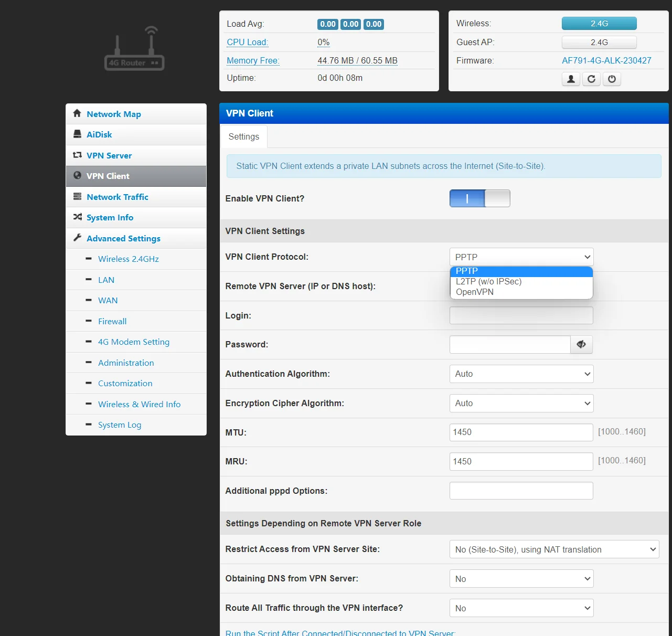
Task: Click the MTU input field
Action: point(521,432)
